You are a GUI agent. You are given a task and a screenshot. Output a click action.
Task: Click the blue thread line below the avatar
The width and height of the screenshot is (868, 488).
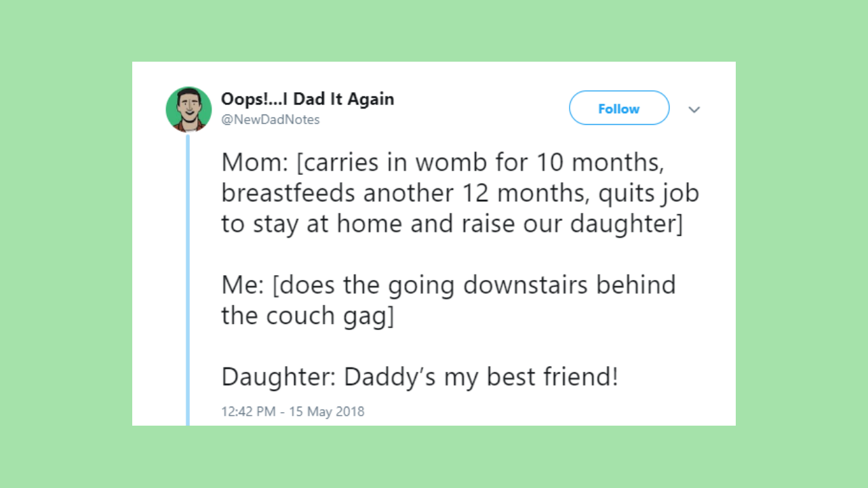[x=188, y=279]
